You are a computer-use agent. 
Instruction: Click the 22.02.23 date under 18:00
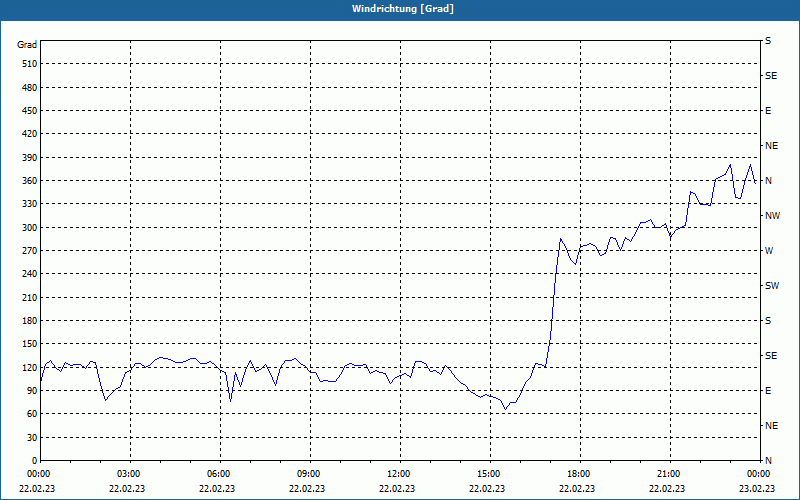(577, 489)
